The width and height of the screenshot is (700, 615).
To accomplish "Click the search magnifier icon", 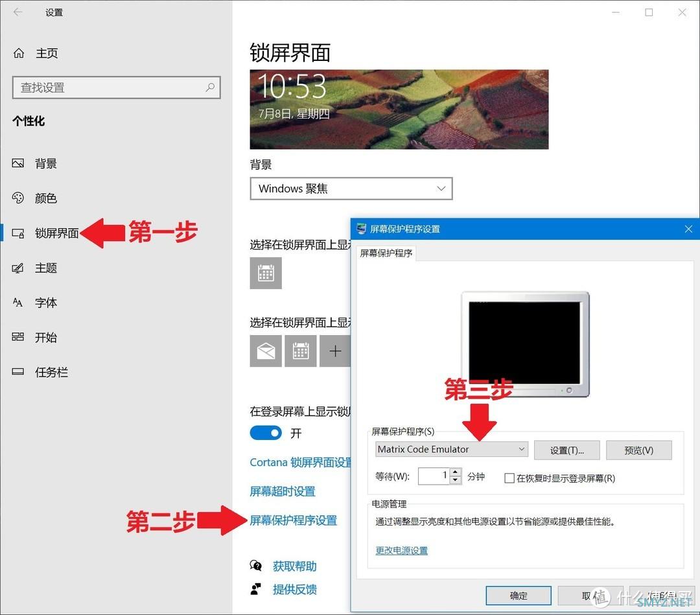I will tap(210, 87).
